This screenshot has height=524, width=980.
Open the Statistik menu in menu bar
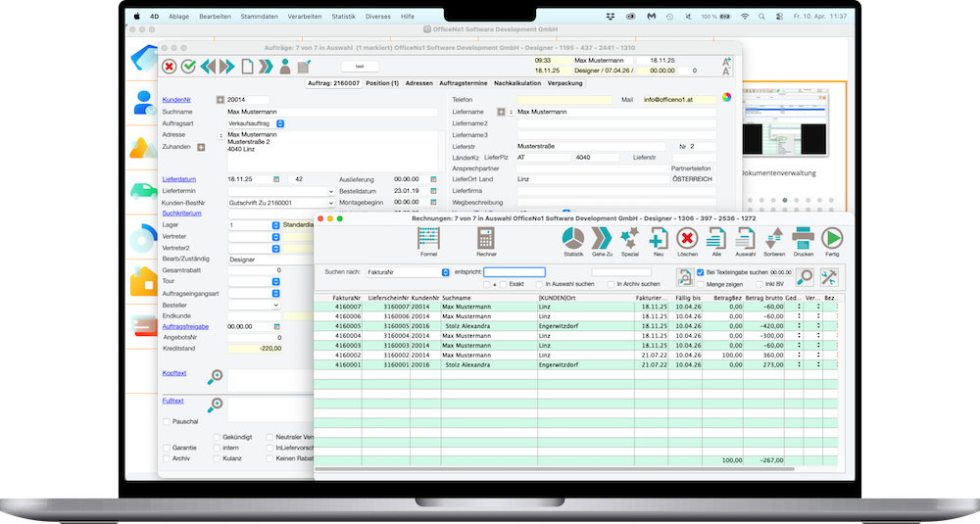[343, 17]
